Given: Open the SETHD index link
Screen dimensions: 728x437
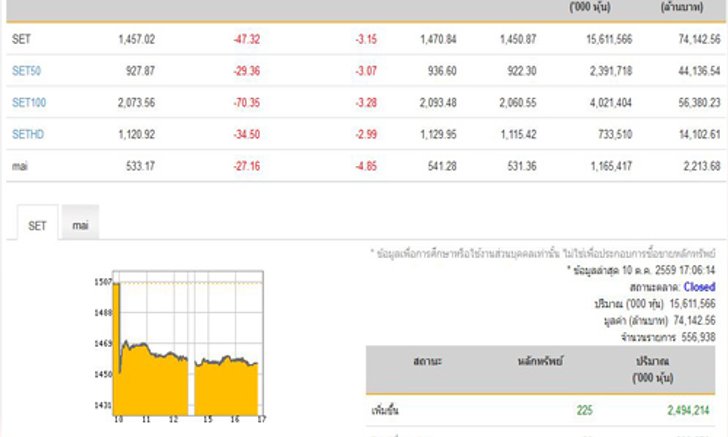Looking at the screenshot, I should coord(28,134).
